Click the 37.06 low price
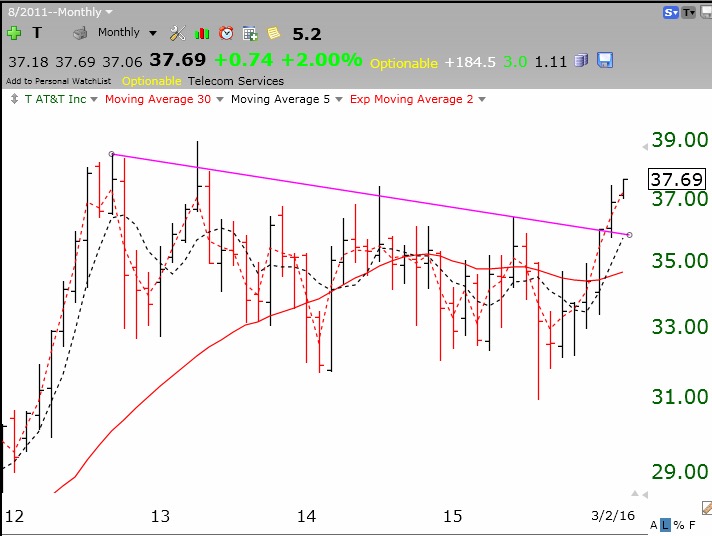Screen dimensions: 712x536 122,62
